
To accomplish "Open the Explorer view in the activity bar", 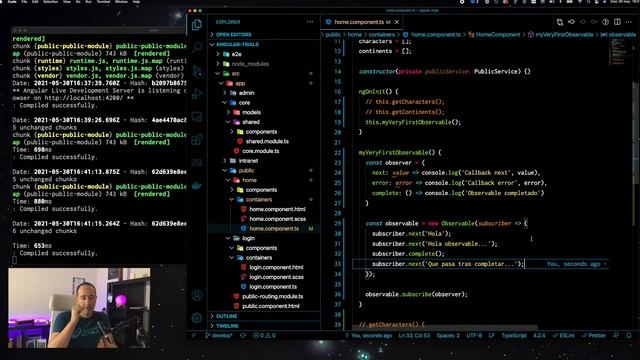I will 197,25.
